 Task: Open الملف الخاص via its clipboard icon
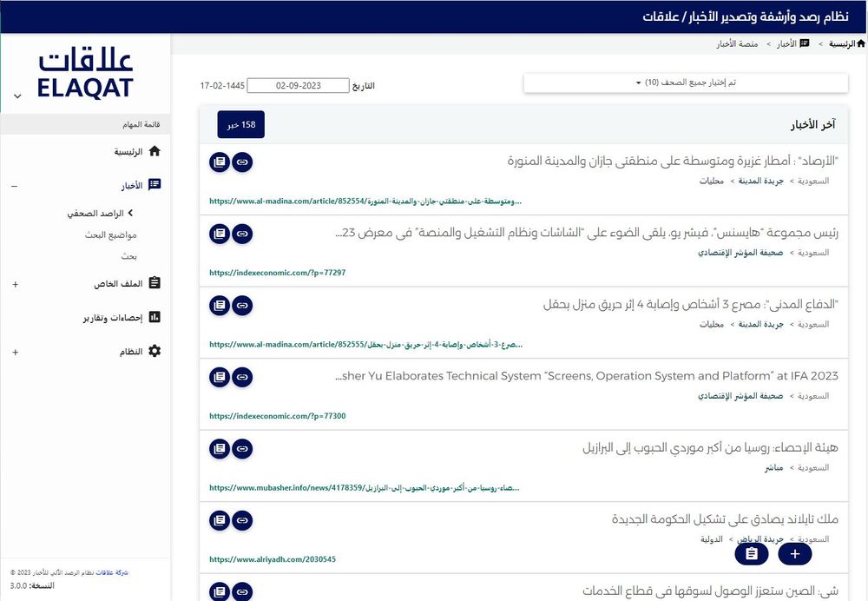(x=156, y=282)
